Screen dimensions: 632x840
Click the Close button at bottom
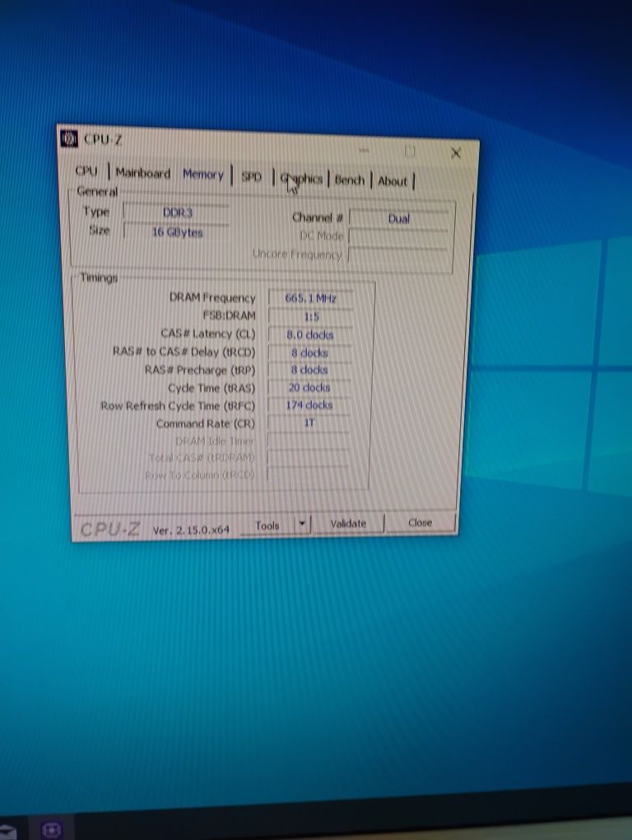pyautogui.click(x=420, y=522)
